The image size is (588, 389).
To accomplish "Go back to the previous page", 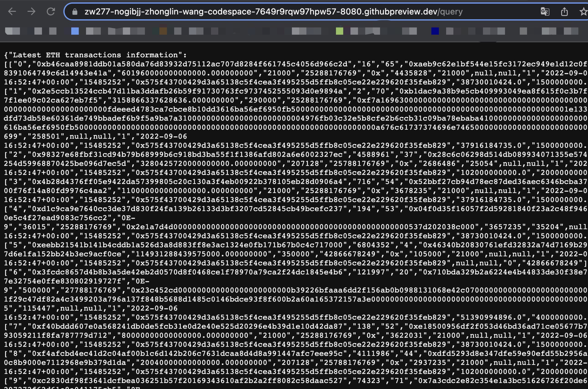I will 12,12.
